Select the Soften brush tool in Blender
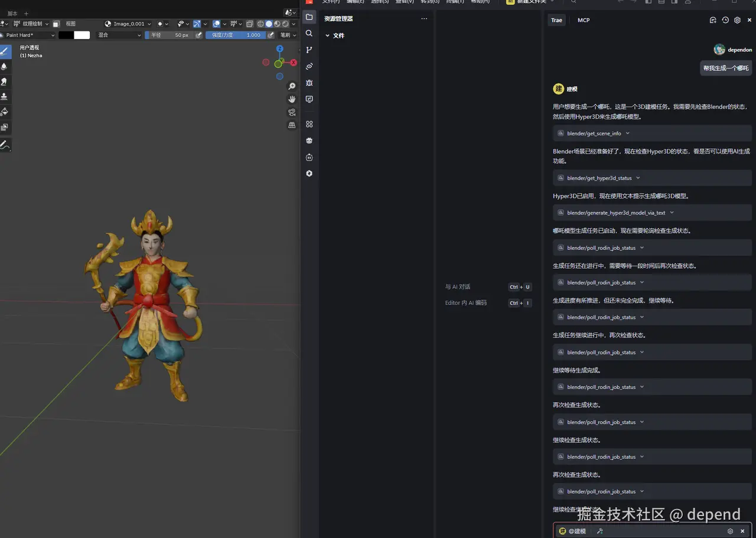This screenshot has width=756, height=538. click(5, 66)
